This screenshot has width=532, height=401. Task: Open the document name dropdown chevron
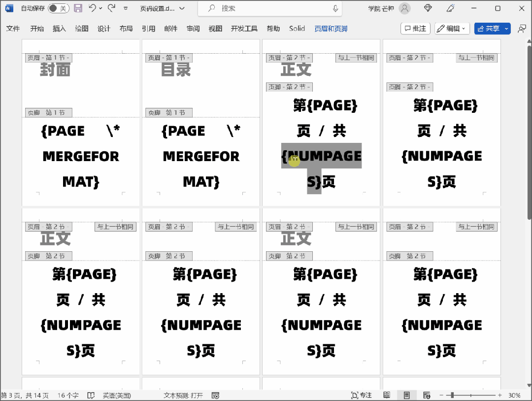click(182, 8)
